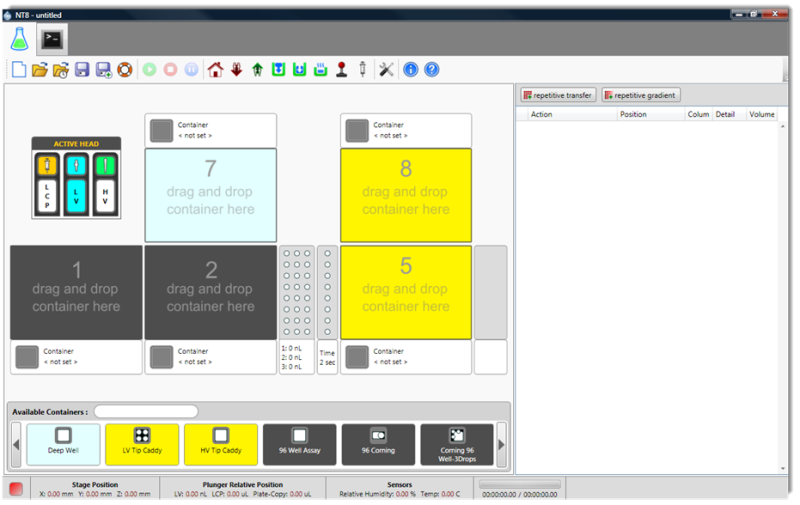The image size is (800, 505).
Task: Switch to the green flask tab
Action: coord(18,39)
